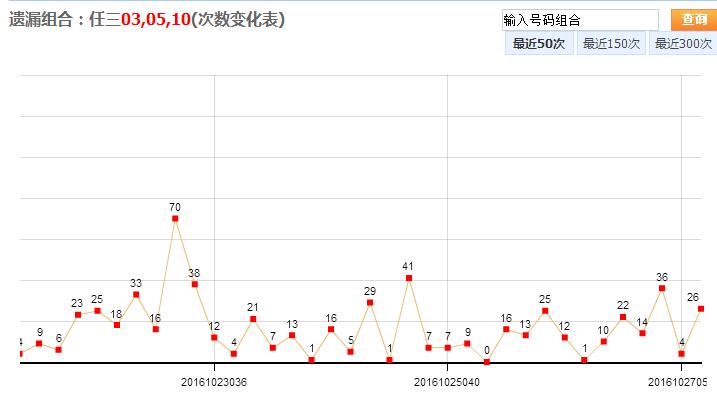
Task: Select the data point labeled 10
Action: 604,341
